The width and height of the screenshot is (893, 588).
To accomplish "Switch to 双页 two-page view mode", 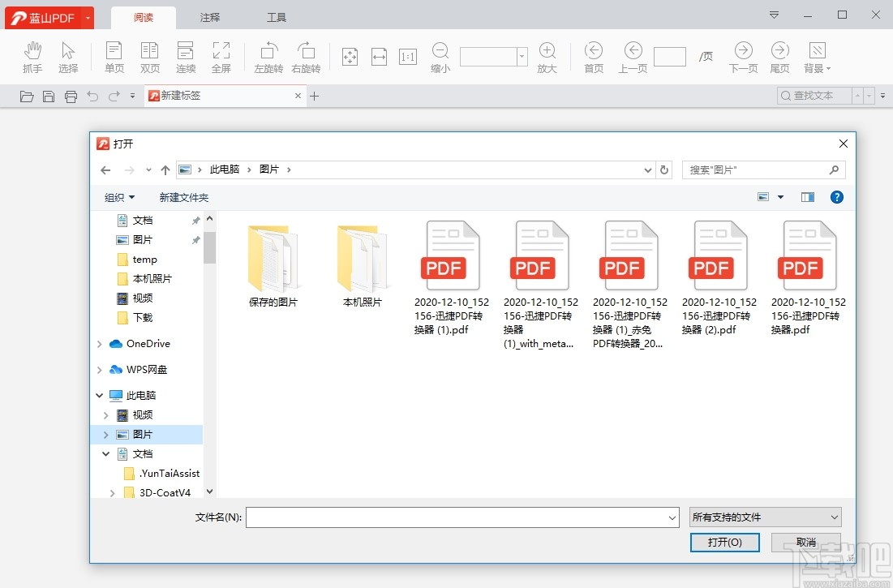I will (x=149, y=56).
